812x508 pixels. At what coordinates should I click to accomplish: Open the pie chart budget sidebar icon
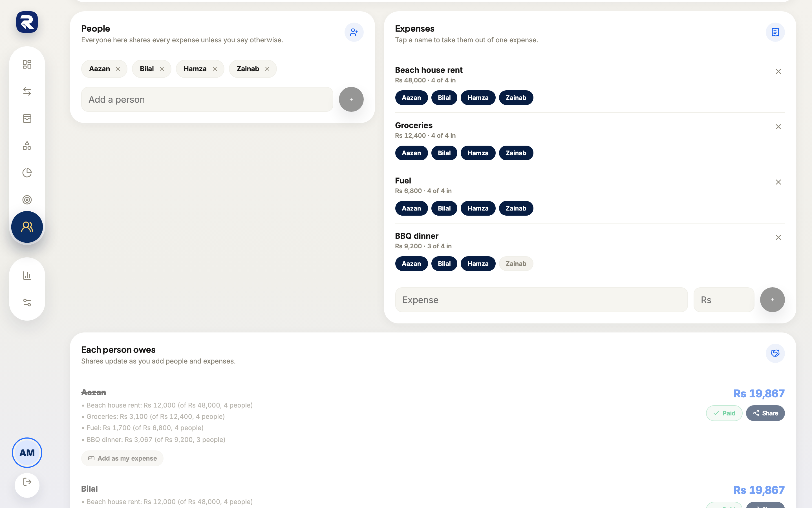[x=27, y=173]
